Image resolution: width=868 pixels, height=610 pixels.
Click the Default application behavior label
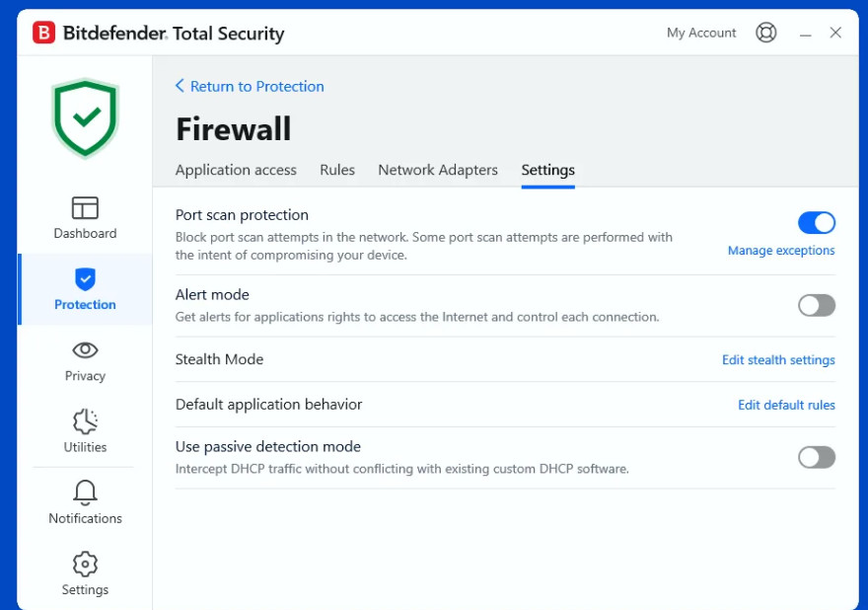coord(268,405)
